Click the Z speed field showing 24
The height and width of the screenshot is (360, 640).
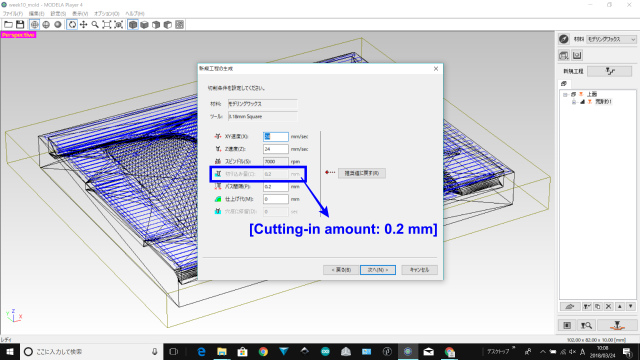(276, 149)
